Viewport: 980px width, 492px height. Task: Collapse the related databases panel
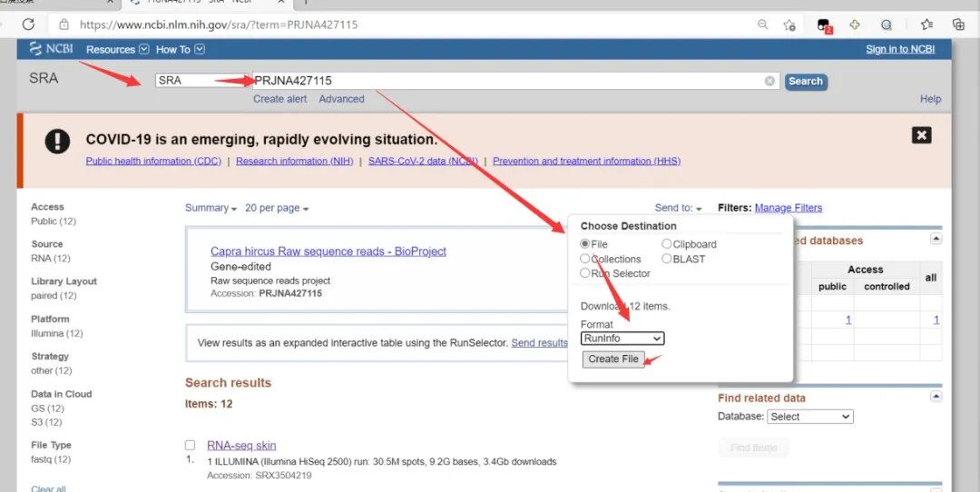[936, 239]
